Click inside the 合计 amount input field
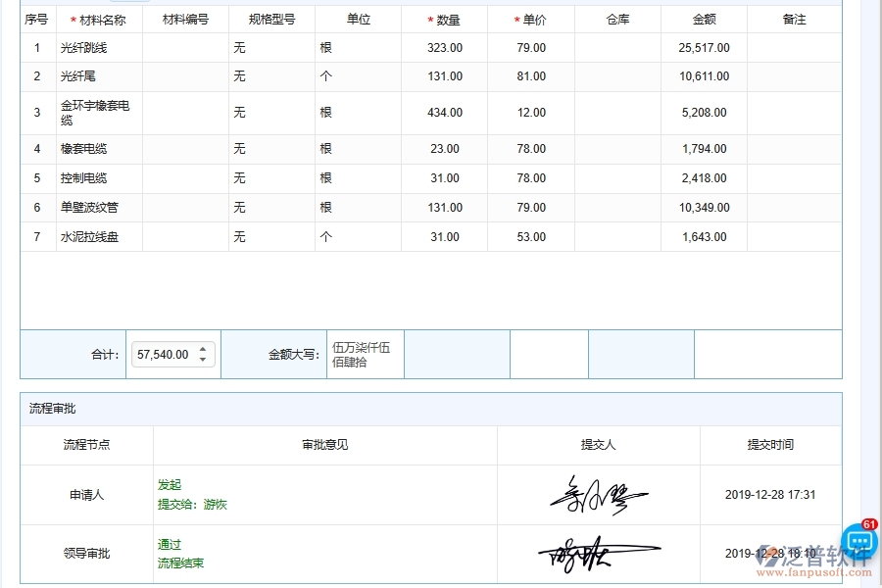Viewport: 882px width, 588px height. [162, 354]
